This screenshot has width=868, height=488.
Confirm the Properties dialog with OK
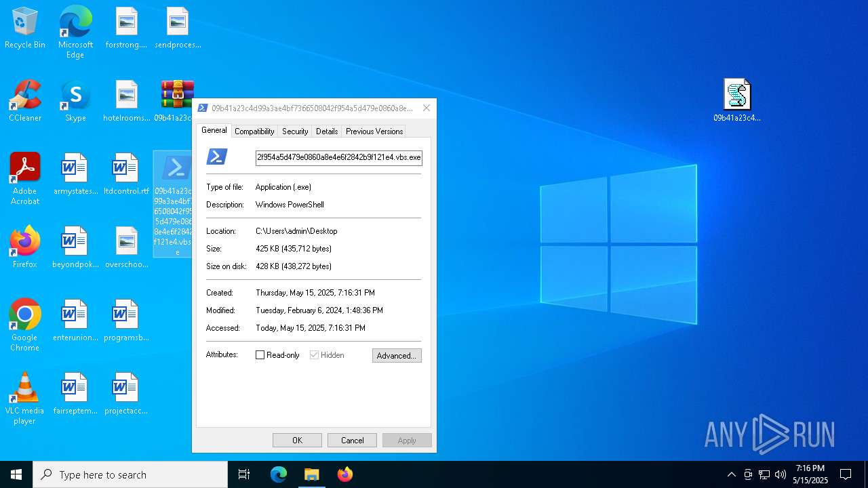pyautogui.click(x=297, y=441)
